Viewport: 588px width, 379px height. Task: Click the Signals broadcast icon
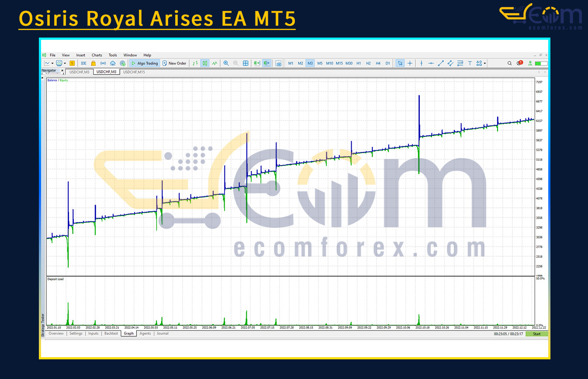tap(103, 63)
